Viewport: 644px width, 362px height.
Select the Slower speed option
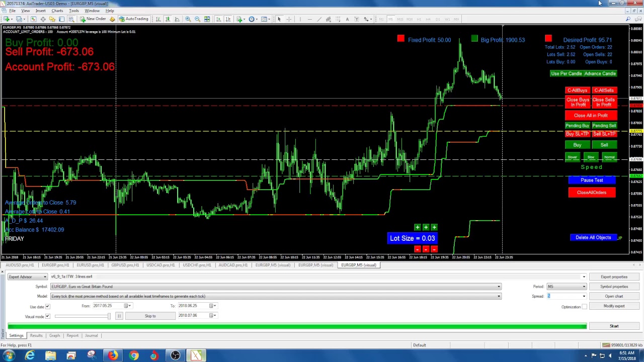(573, 157)
